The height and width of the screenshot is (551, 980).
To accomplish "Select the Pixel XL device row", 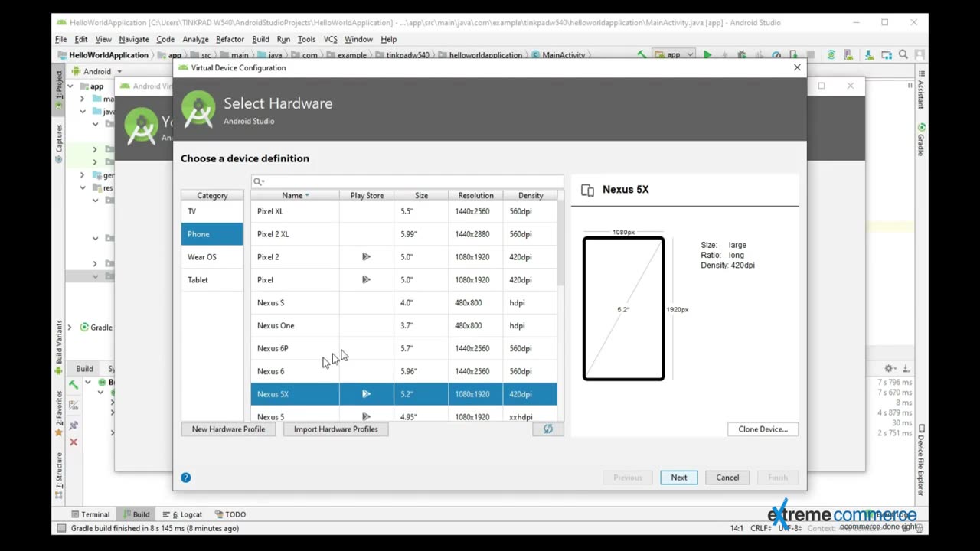I will [x=404, y=211].
